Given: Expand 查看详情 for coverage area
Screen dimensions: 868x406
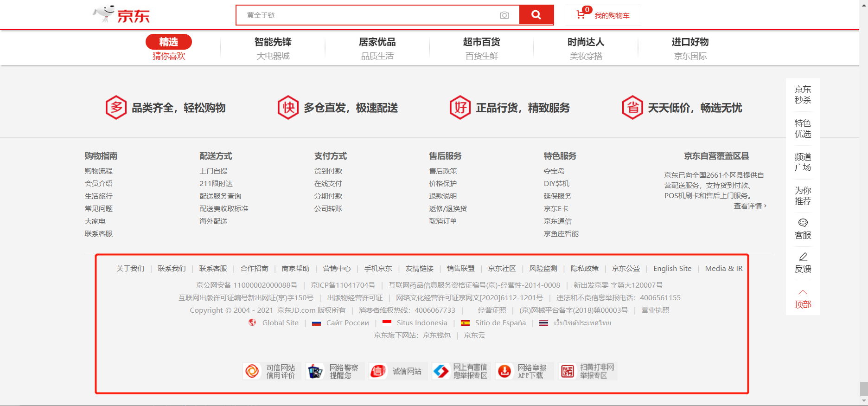Looking at the screenshot, I should click(750, 206).
